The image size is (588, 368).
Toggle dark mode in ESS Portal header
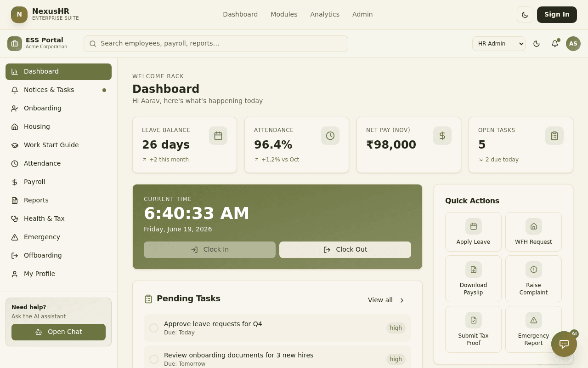tap(537, 44)
